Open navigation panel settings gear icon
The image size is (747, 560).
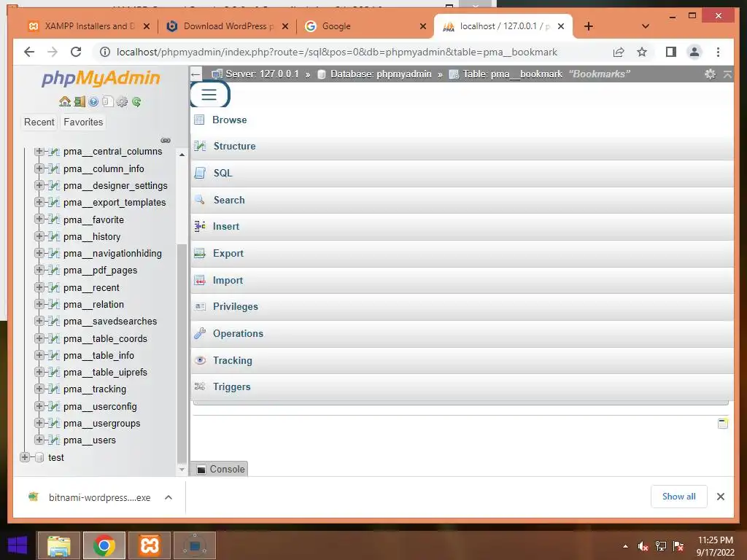click(x=122, y=101)
